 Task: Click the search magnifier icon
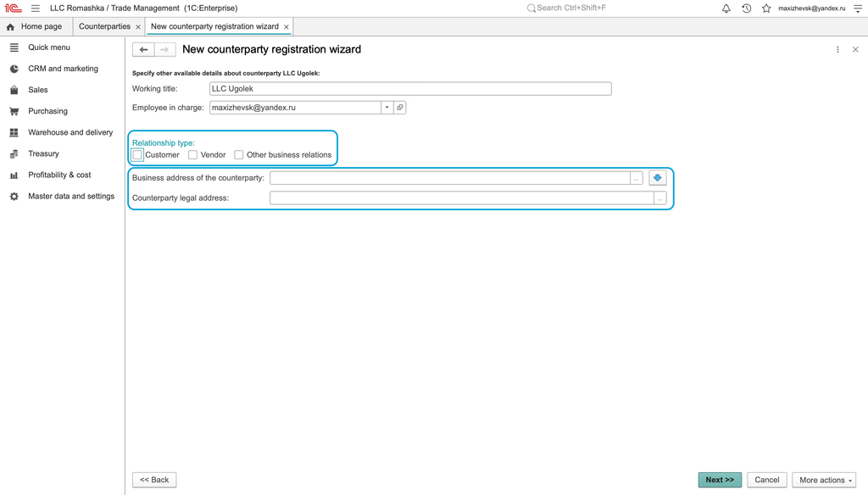(x=531, y=8)
